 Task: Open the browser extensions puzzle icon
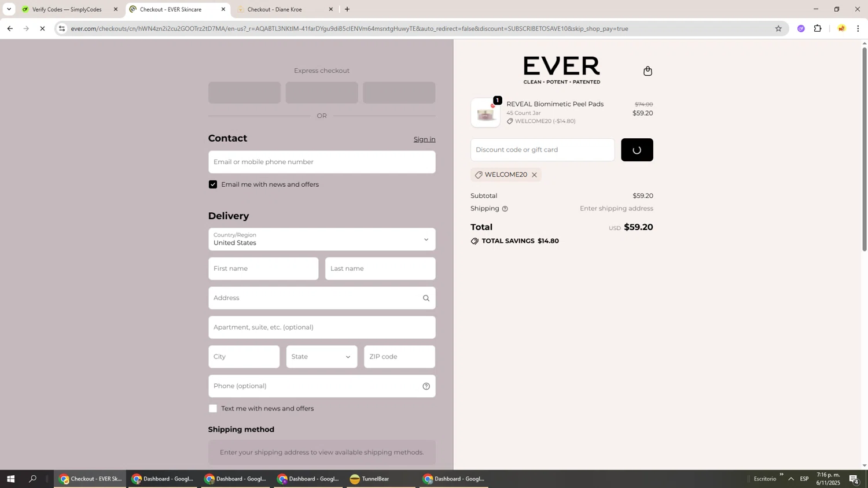coord(818,28)
